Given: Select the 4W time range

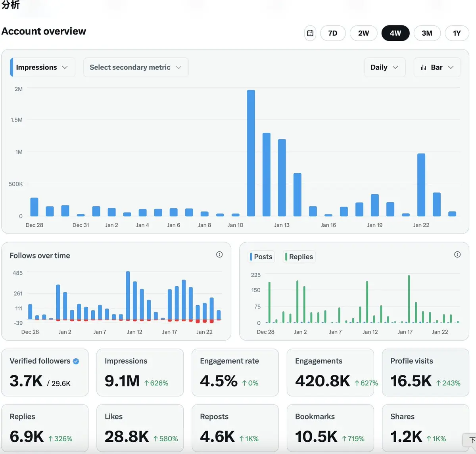Looking at the screenshot, I should click(x=395, y=33).
